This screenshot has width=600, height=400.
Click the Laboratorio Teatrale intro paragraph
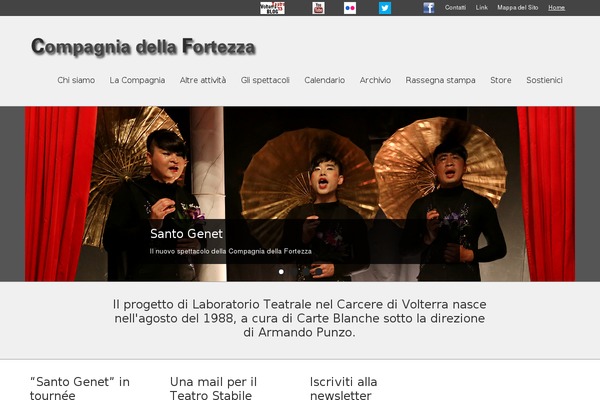point(300,318)
